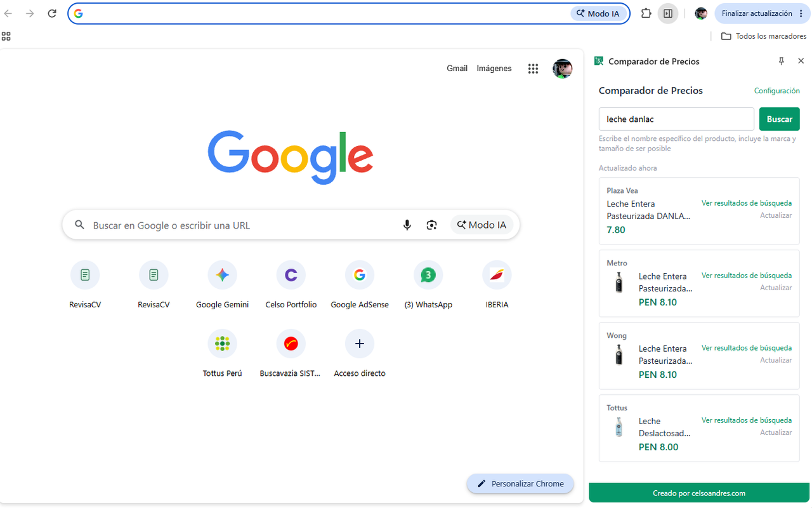Click Modo IA in the address bar

598,13
